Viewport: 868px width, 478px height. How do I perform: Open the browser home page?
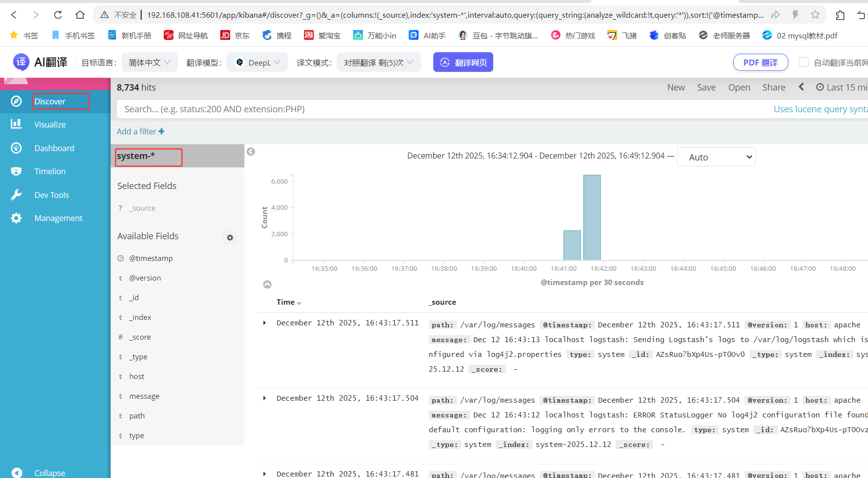[80, 15]
